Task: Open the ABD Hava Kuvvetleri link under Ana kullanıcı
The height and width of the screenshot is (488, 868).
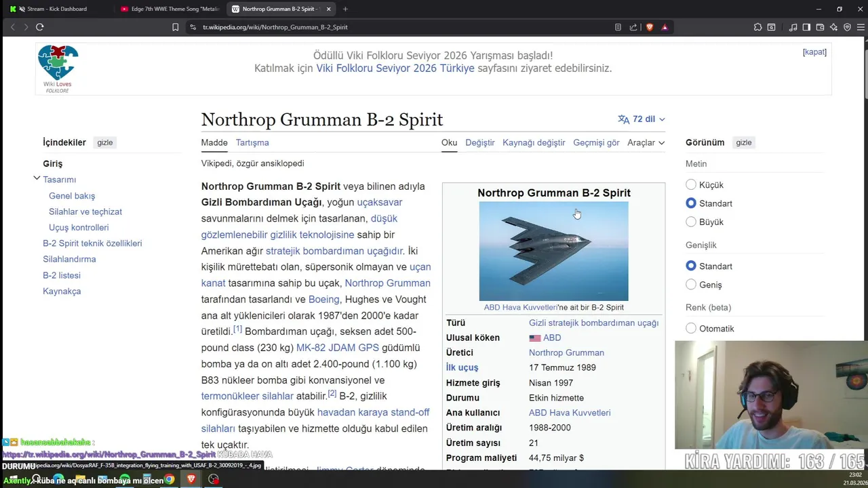Action: (570, 413)
